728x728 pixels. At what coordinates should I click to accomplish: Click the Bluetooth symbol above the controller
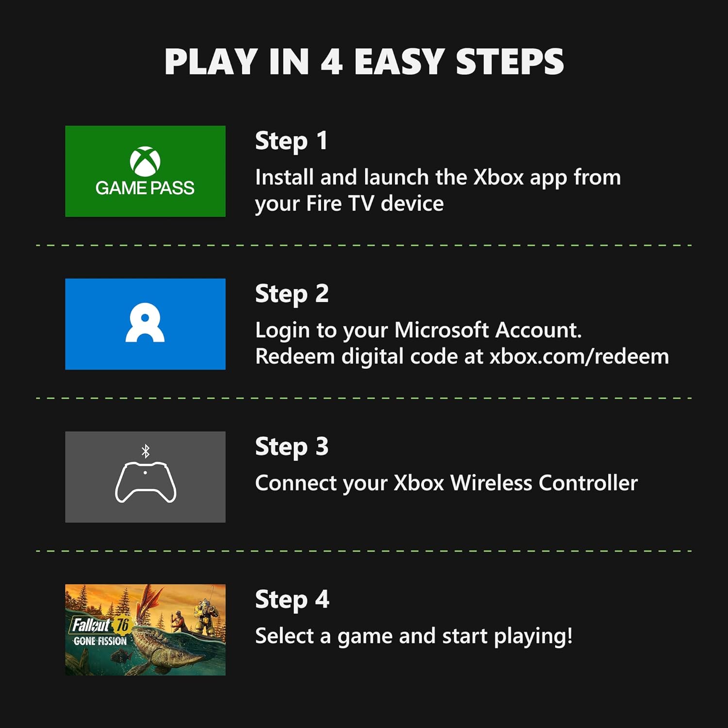tap(145, 451)
